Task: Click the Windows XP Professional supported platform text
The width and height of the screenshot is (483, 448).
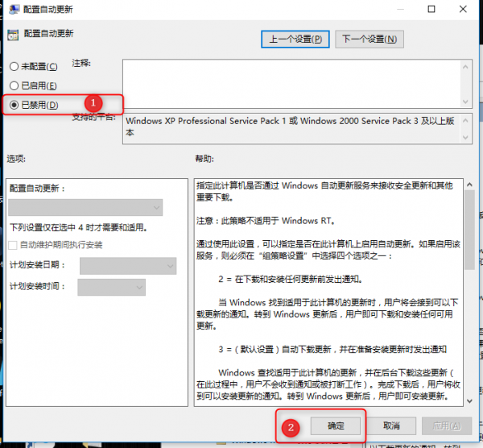Action: [290, 127]
